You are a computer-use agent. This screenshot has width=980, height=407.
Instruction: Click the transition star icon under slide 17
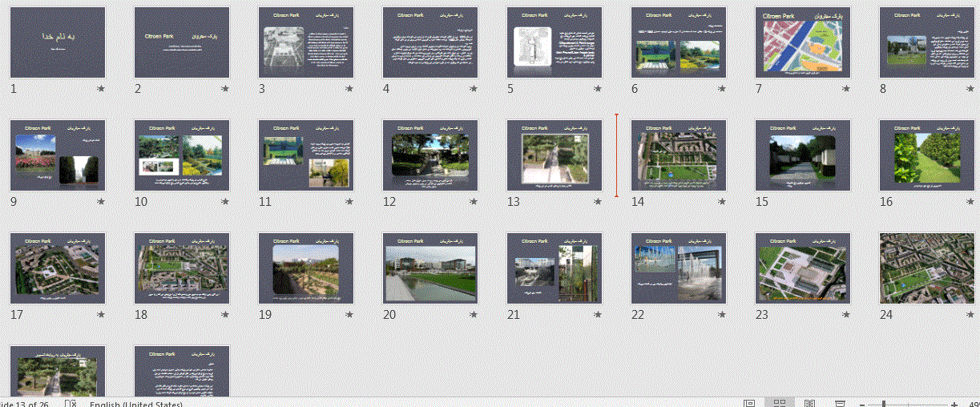[101, 315]
